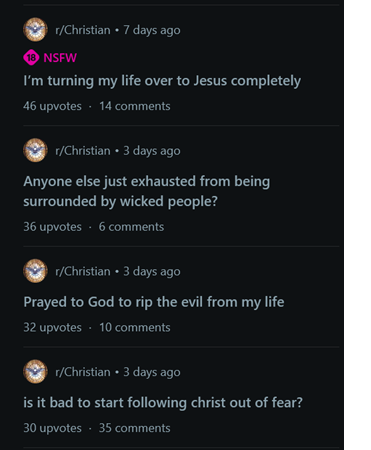View the 6 comments on wicked people post
This screenshot has height=450, width=371.
tap(131, 227)
